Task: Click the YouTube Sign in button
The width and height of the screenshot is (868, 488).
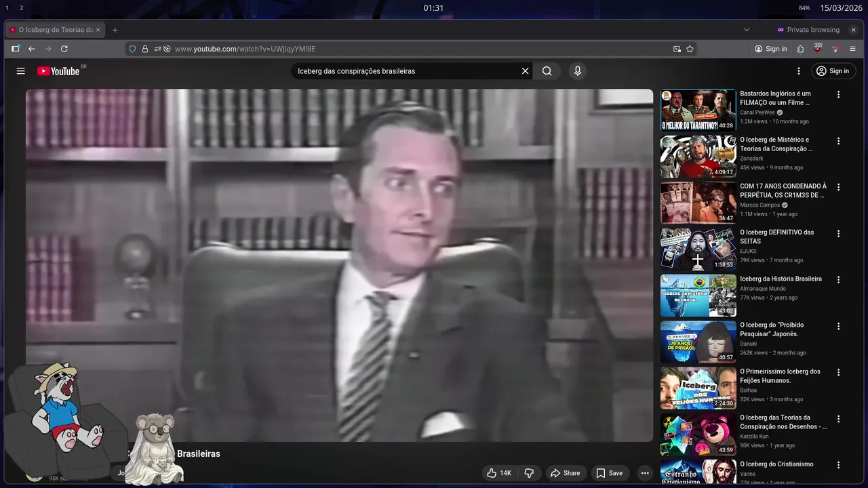Action: point(833,71)
